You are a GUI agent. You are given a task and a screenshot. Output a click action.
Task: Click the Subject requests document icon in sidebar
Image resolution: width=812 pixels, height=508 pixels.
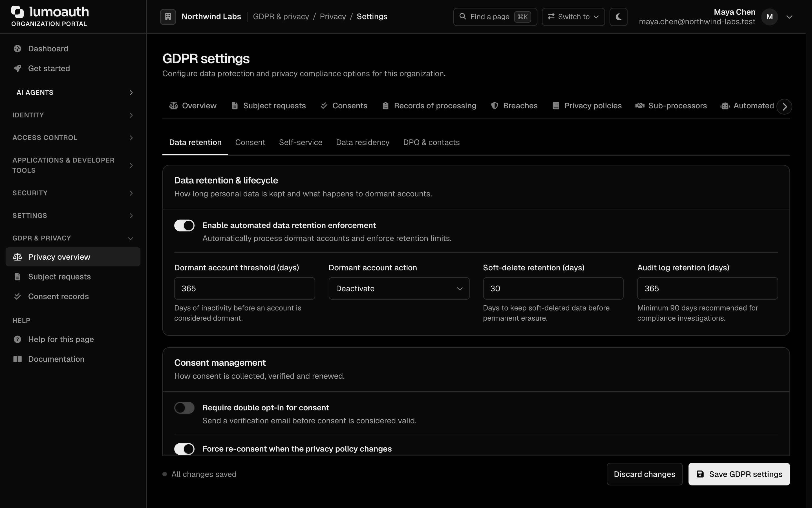(x=17, y=277)
